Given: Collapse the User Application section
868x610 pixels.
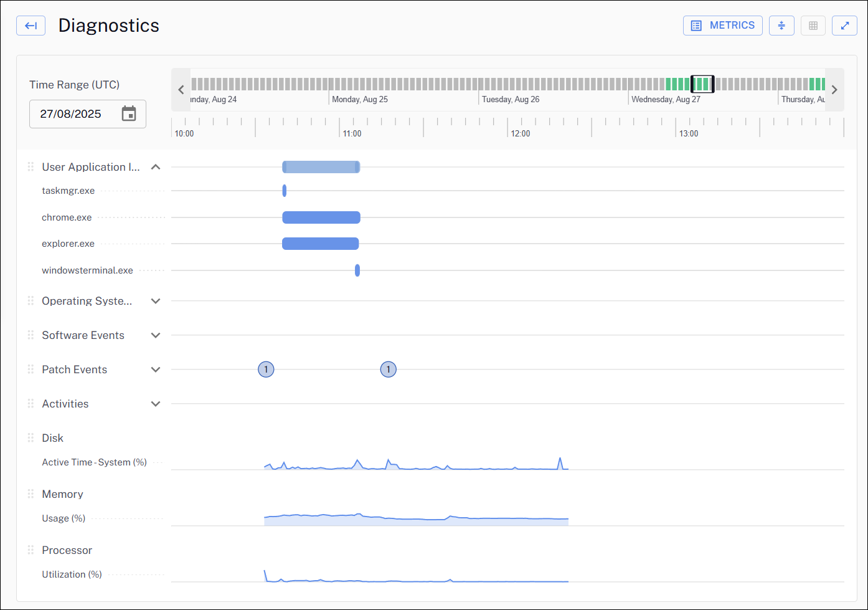Looking at the screenshot, I should [x=156, y=167].
